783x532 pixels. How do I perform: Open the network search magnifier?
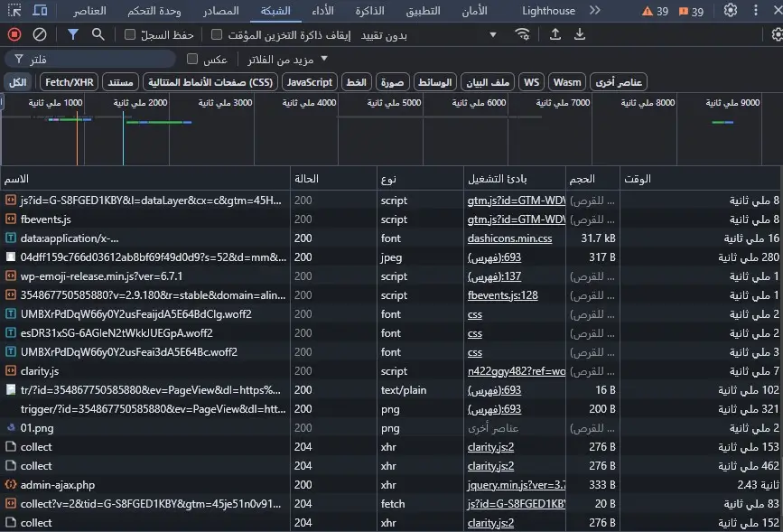coord(98,34)
